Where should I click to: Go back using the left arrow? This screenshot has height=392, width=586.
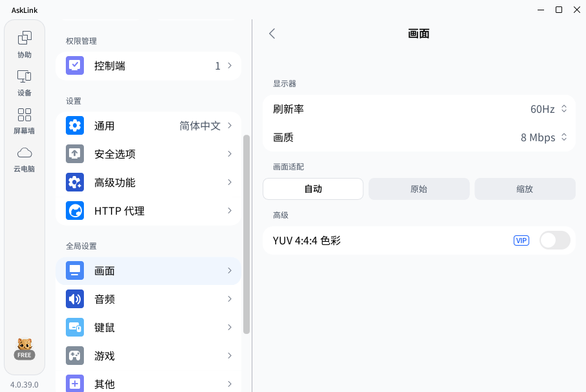pyautogui.click(x=272, y=34)
